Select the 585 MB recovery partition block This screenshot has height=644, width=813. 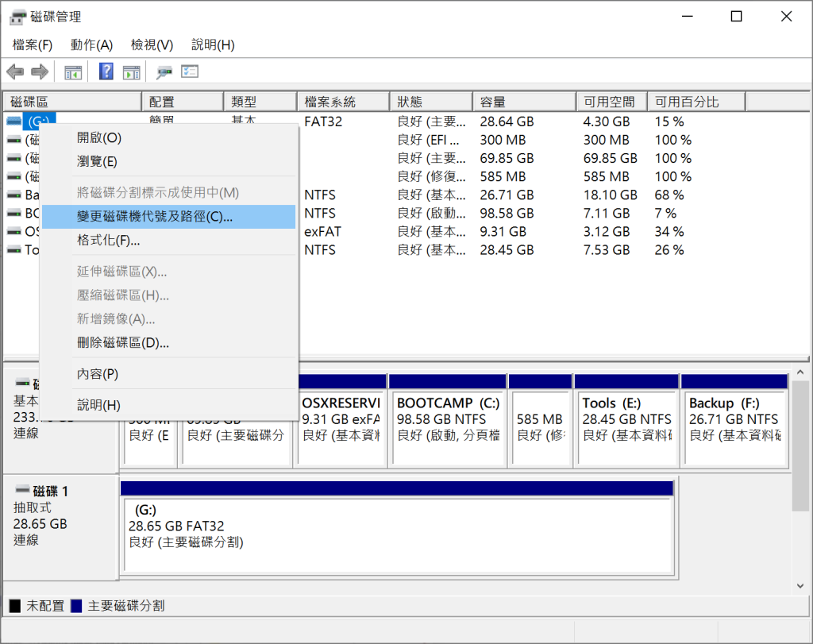(x=540, y=421)
